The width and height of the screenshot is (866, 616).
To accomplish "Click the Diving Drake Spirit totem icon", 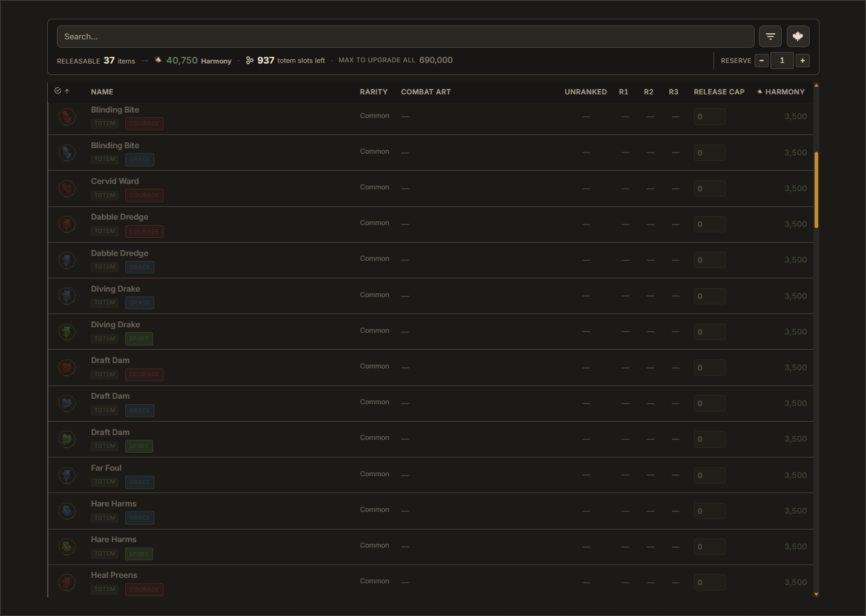I will pos(67,332).
